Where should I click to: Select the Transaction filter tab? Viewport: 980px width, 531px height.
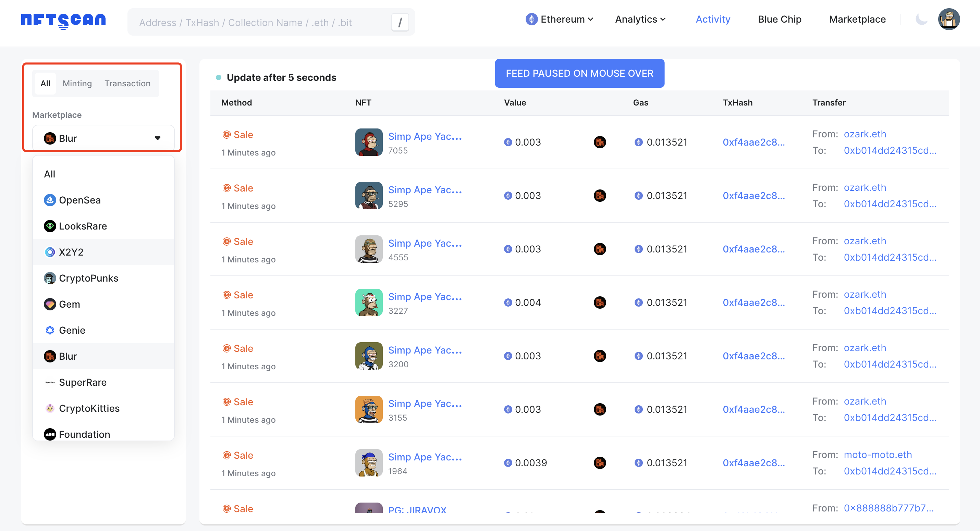127,83
